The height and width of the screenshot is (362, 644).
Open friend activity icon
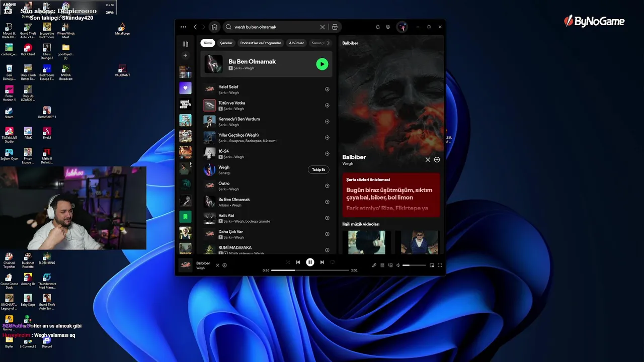coord(388,27)
